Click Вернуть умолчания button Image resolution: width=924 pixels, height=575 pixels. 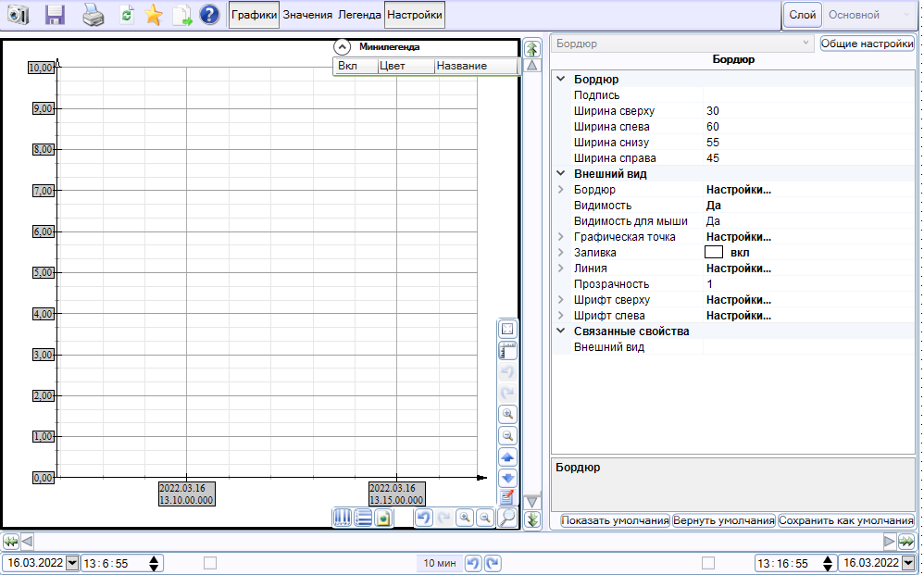[x=724, y=520]
